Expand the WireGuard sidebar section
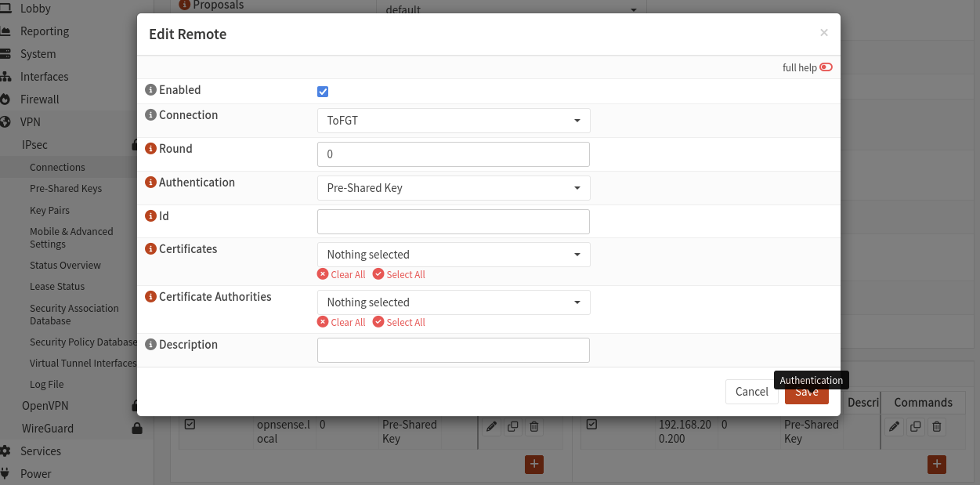The width and height of the screenshot is (980, 485). point(48,429)
